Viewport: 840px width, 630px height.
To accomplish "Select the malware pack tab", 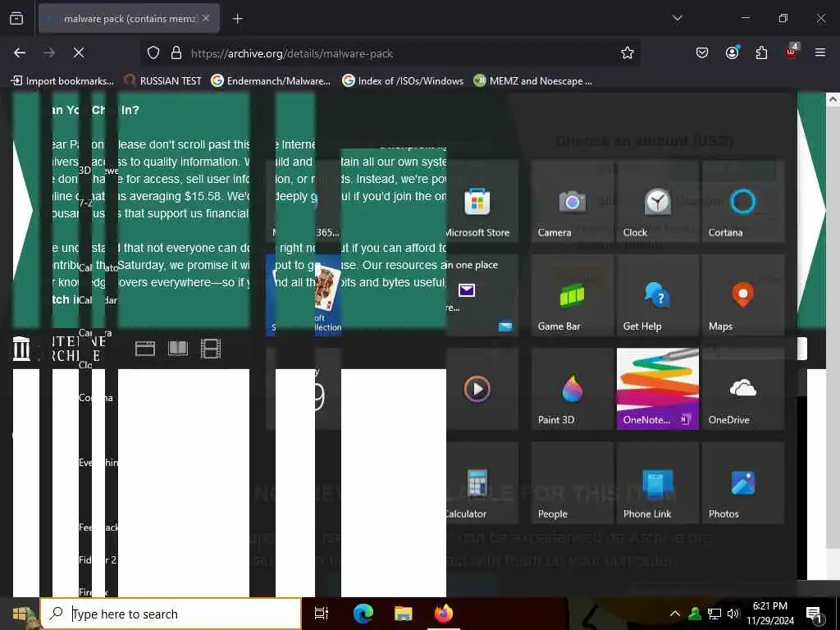I will tap(129, 19).
